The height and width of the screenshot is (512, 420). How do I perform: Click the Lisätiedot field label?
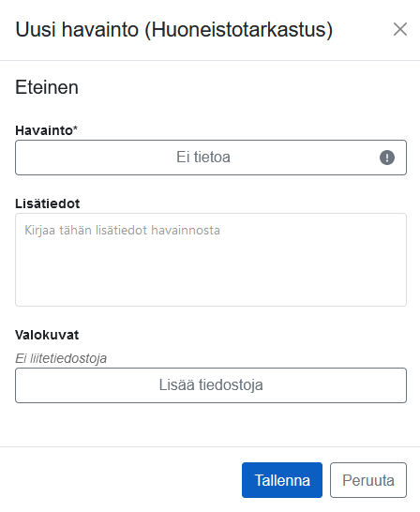pos(47,203)
